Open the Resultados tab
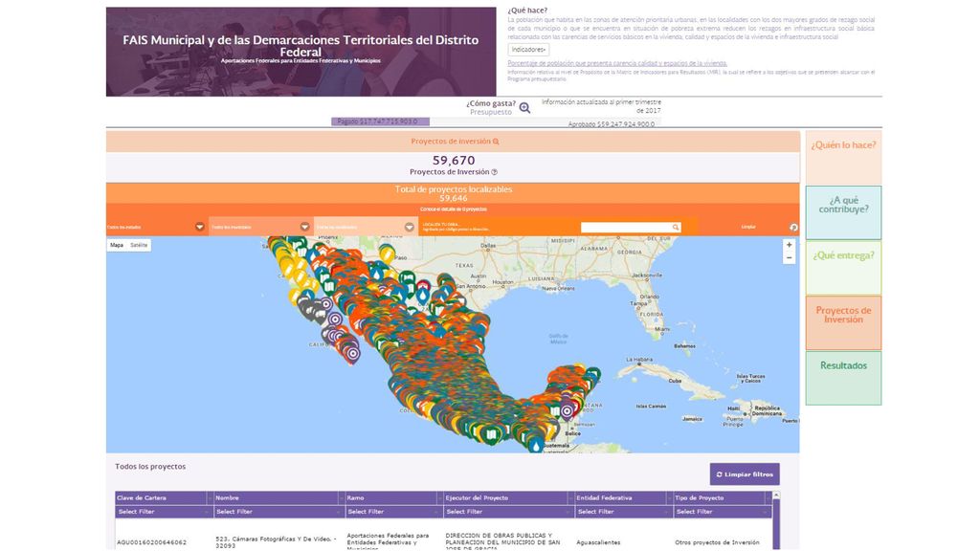Screen dimensions: 980x551 (x=844, y=378)
